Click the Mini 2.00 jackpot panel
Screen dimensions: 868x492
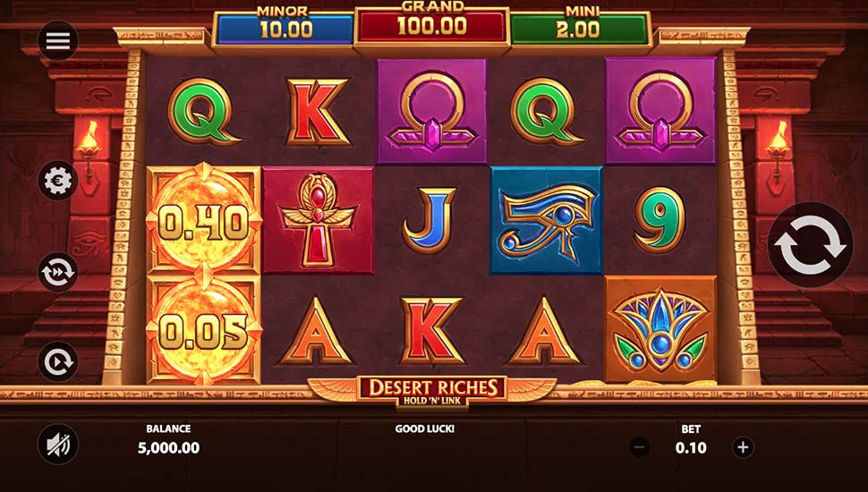[578, 29]
